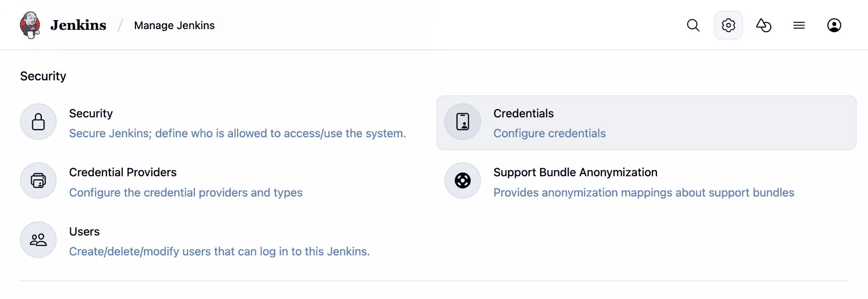
Task: Select the Support Bundle Anonymization icon
Action: pos(462,180)
